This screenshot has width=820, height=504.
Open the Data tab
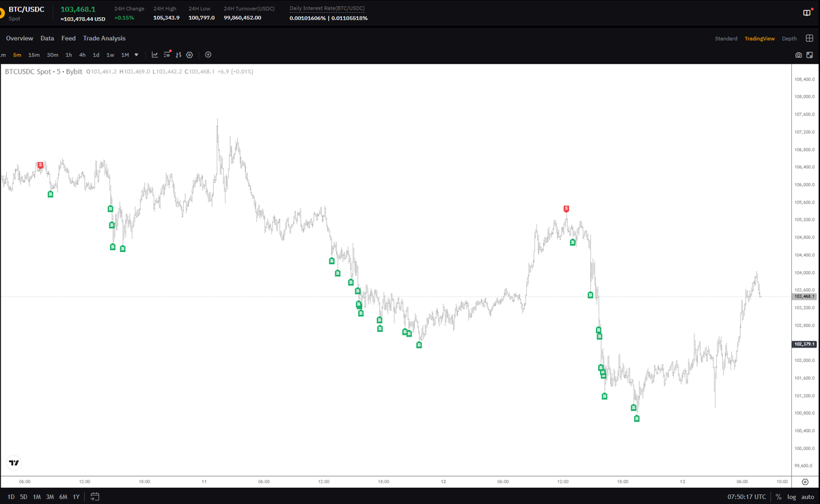[47, 38]
